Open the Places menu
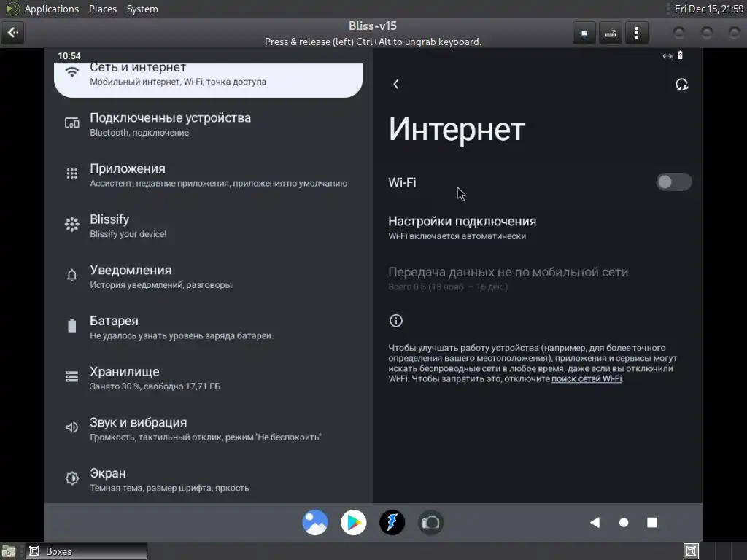747x560 pixels. [102, 9]
